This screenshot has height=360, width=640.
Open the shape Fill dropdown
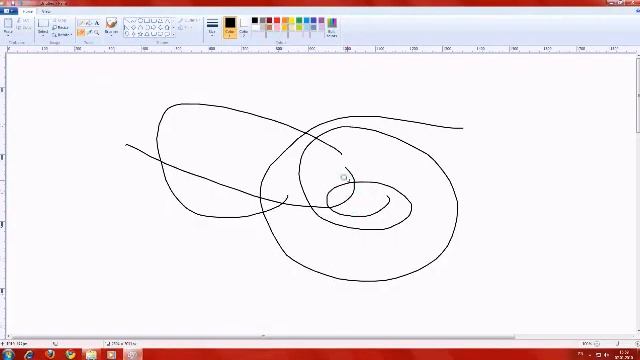coord(186,28)
